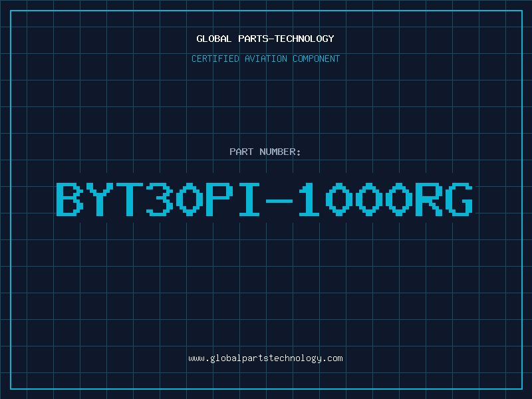Select the word COMPONENT in the subtitle
The height and width of the screenshot is (399, 532).
(316, 59)
